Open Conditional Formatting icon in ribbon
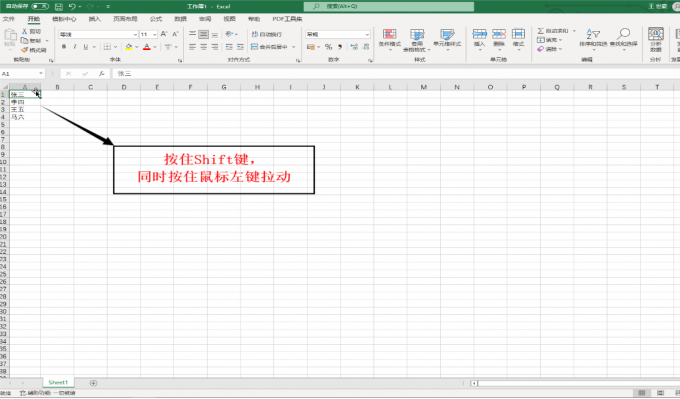Viewport: 680px width, 399px height. click(389, 34)
